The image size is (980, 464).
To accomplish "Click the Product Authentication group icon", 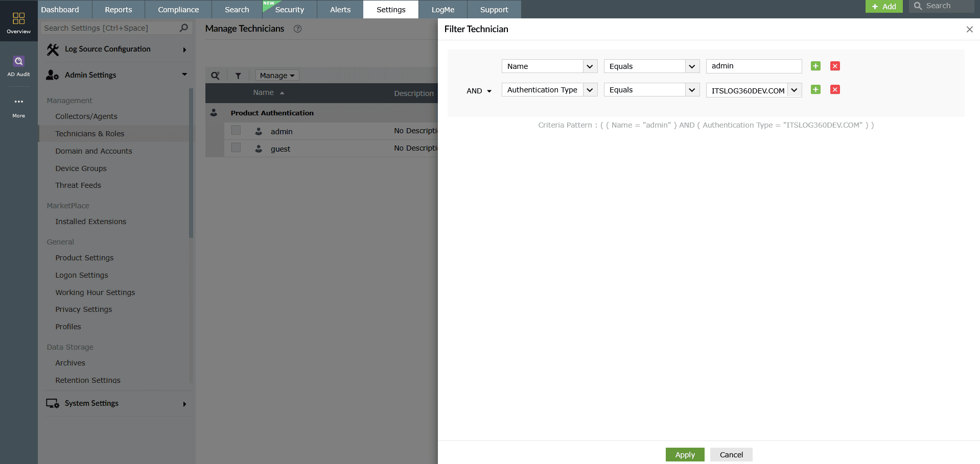I will pyautogui.click(x=214, y=112).
